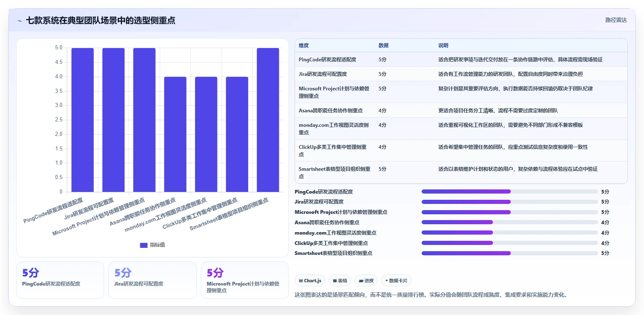This screenshot has height=315, width=644.
Task: Click the ClickUp chart bar
Action: pyautogui.click(x=237, y=134)
